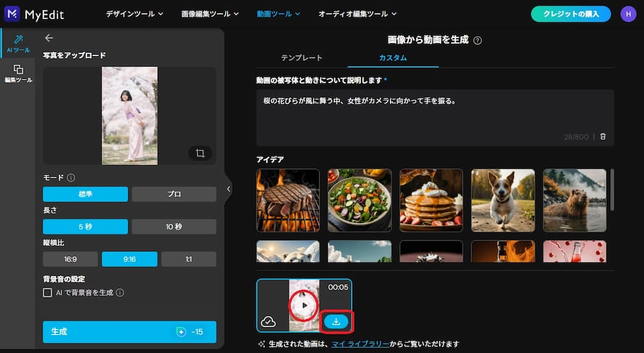The width and height of the screenshot is (644, 353).
Task: Click the クレジットの購入 button
Action: pyautogui.click(x=571, y=14)
